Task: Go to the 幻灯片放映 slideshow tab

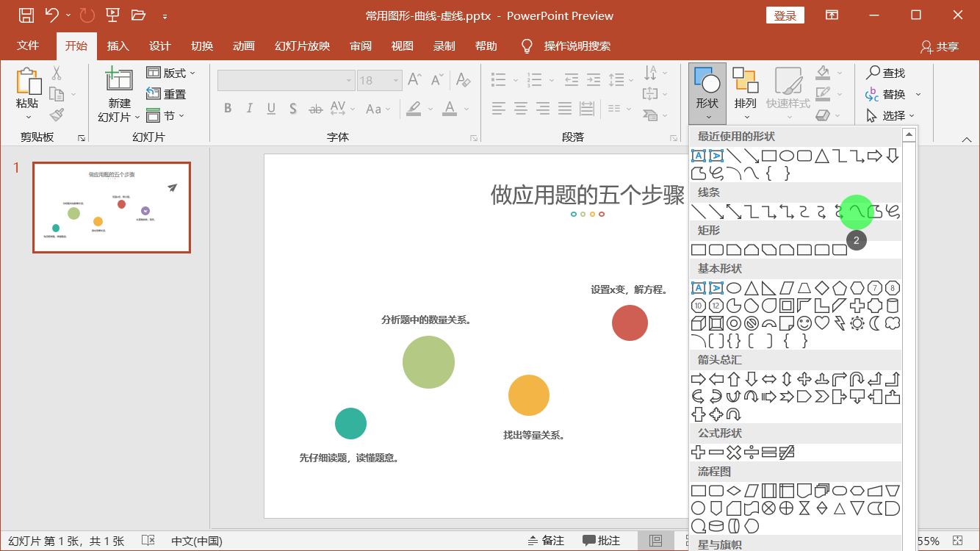Action: (x=302, y=46)
